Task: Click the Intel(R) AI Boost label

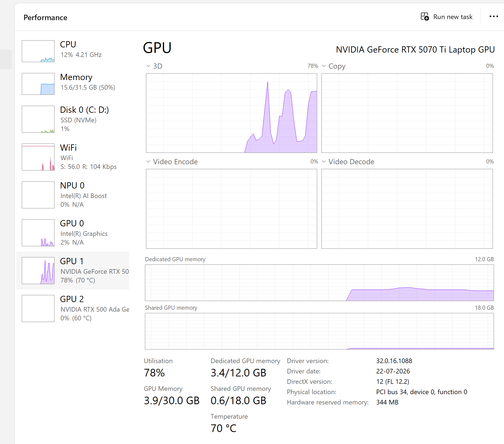Action: 84,196
